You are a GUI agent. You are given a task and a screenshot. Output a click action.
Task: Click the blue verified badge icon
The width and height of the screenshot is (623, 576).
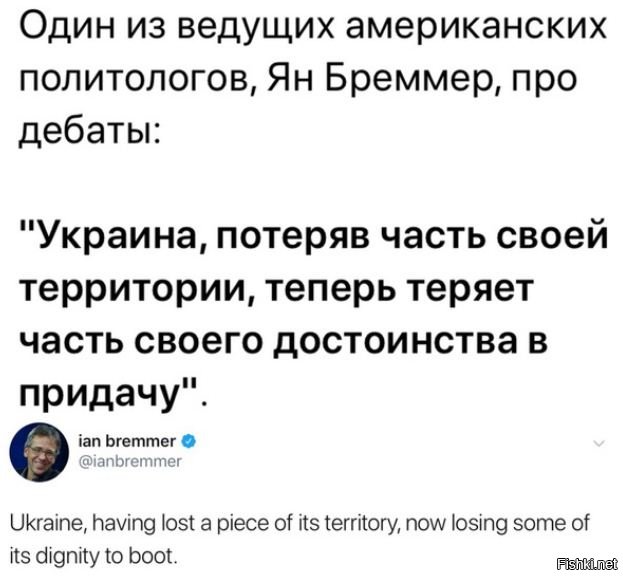coord(189,441)
